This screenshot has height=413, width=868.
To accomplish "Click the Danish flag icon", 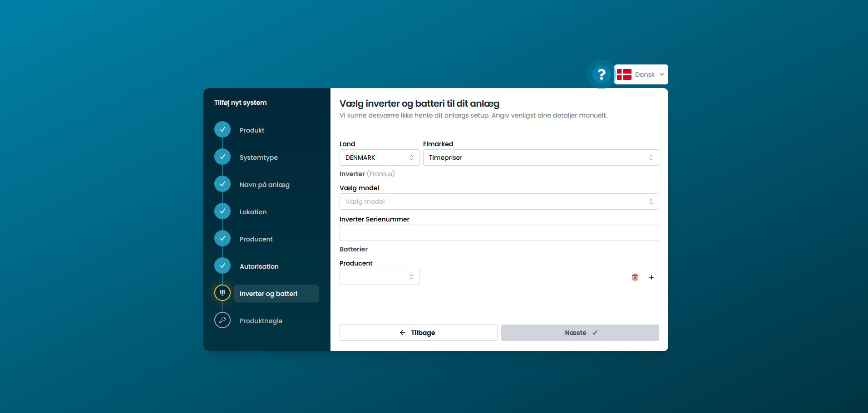I will [624, 74].
